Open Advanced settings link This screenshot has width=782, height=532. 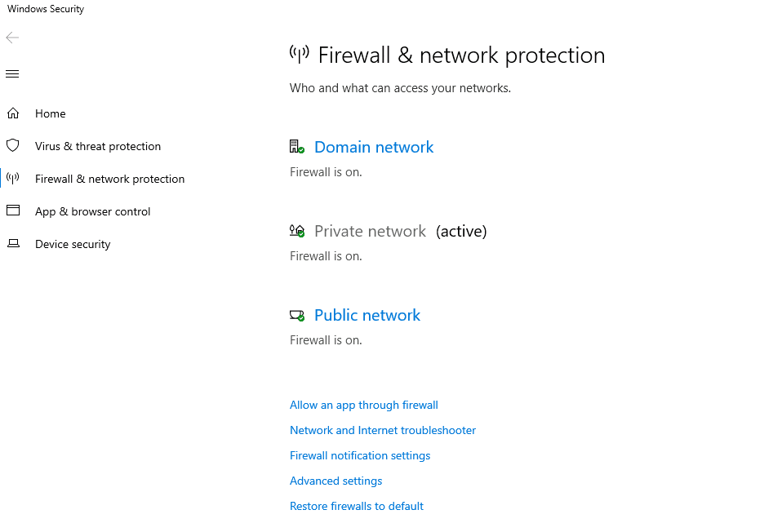tap(336, 481)
